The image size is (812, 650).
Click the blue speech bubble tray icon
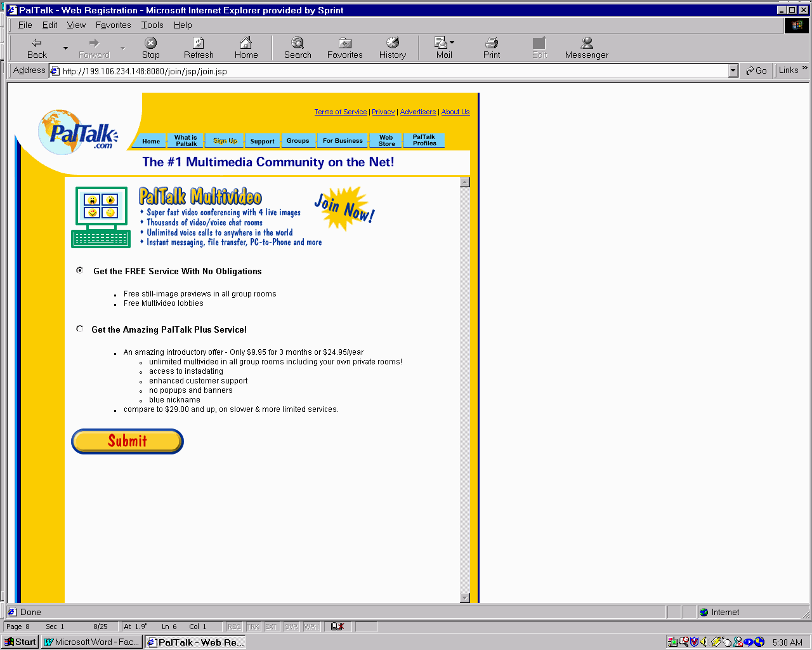pos(749,642)
